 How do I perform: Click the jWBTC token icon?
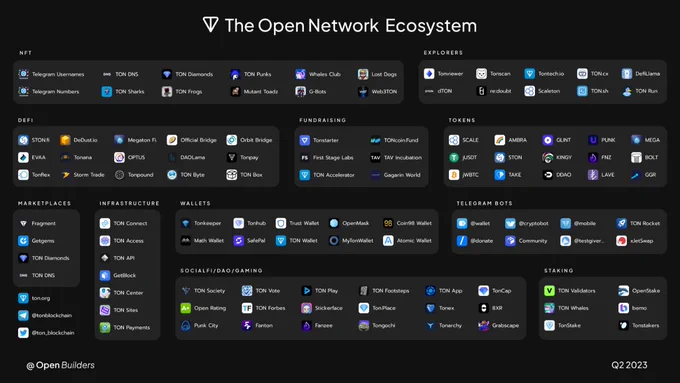click(454, 175)
